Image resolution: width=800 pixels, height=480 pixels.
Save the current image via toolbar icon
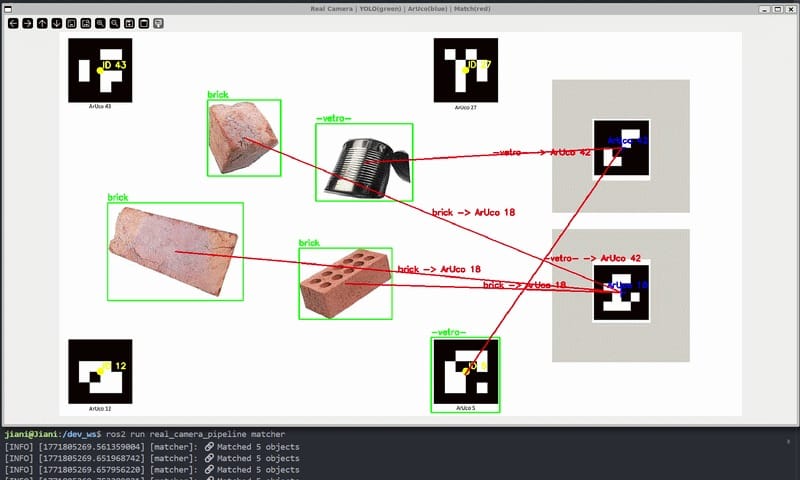[x=130, y=22]
